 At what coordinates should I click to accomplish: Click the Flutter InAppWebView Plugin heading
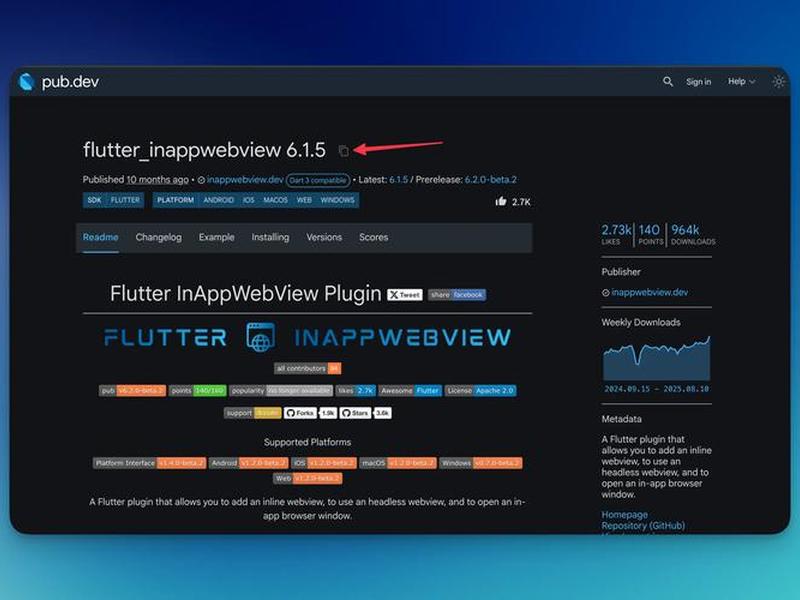coord(245,294)
